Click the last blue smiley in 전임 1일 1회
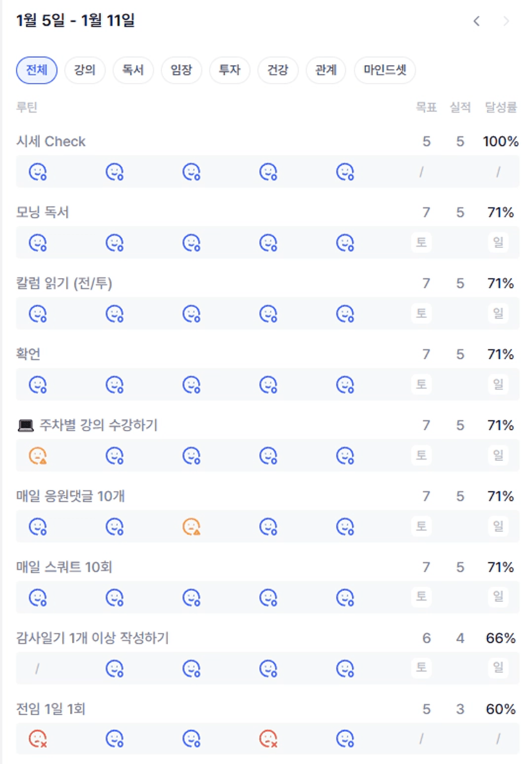This screenshot has width=532, height=764. (345, 738)
